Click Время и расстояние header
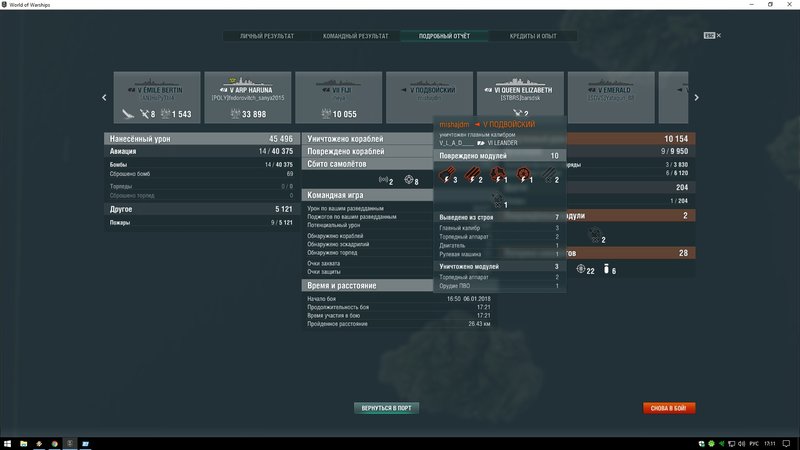800x450 pixels. (x=368, y=286)
